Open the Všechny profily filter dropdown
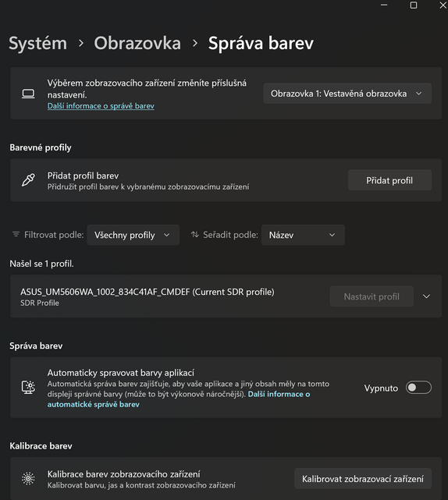448x500 pixels. pyautogui.click(x=133, y=235)
